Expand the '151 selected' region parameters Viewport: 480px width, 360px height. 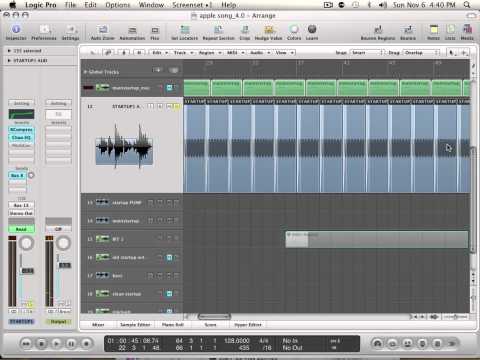tap(9, 51)
